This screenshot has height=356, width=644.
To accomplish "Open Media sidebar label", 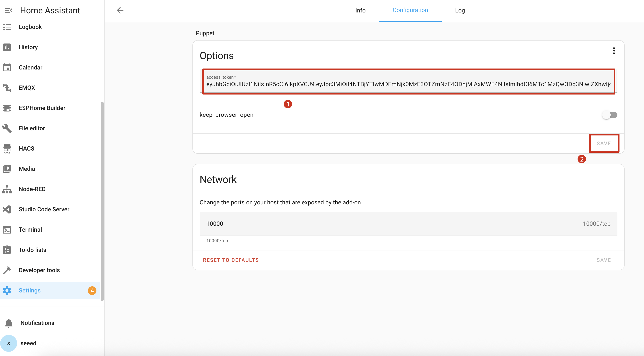I will point(27,169).
